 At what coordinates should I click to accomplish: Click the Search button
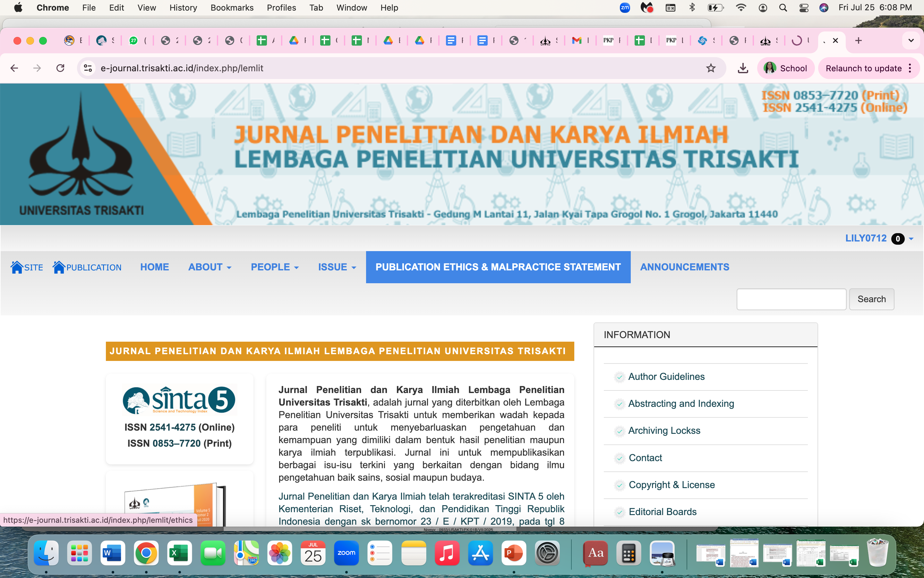click(871, 299)
